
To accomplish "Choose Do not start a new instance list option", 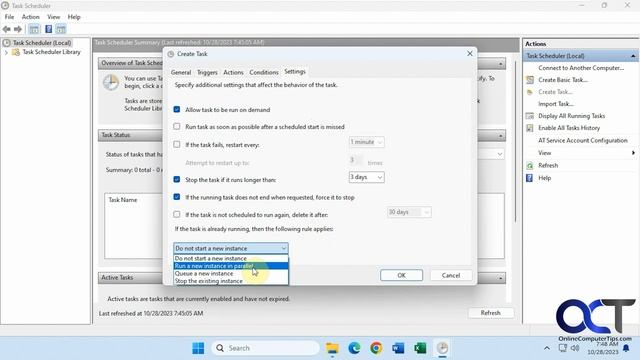I will (x=231, y=258).
